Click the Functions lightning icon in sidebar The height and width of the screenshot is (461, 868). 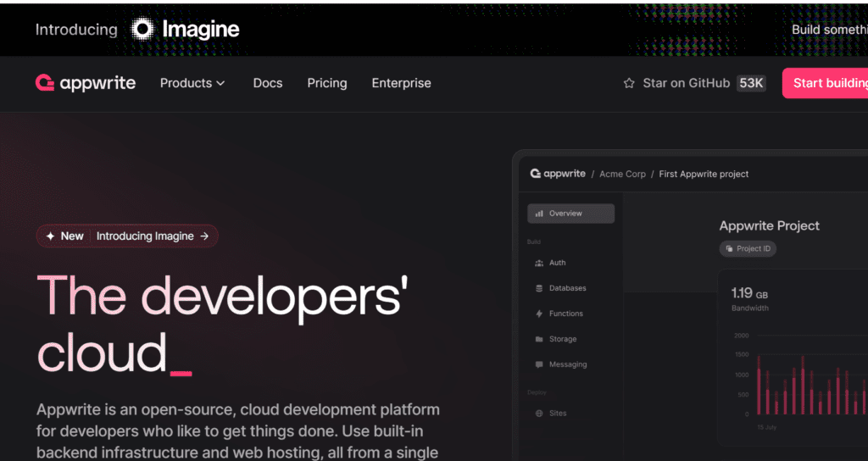539,314
